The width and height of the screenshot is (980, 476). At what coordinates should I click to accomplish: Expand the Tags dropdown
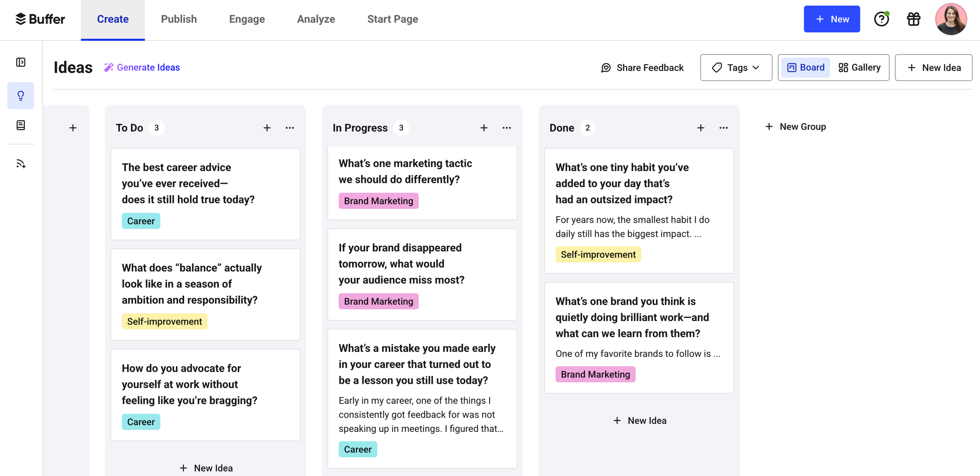[x=735, y=68]
